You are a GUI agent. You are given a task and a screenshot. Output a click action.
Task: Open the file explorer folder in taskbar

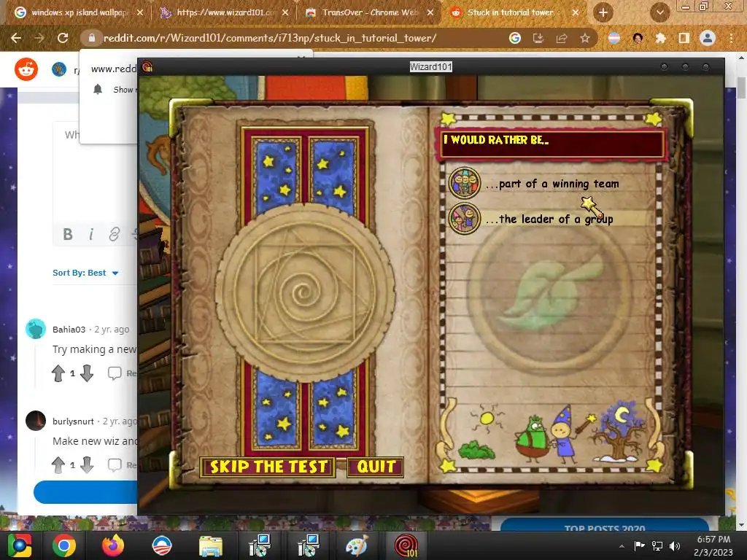(210, 545)
